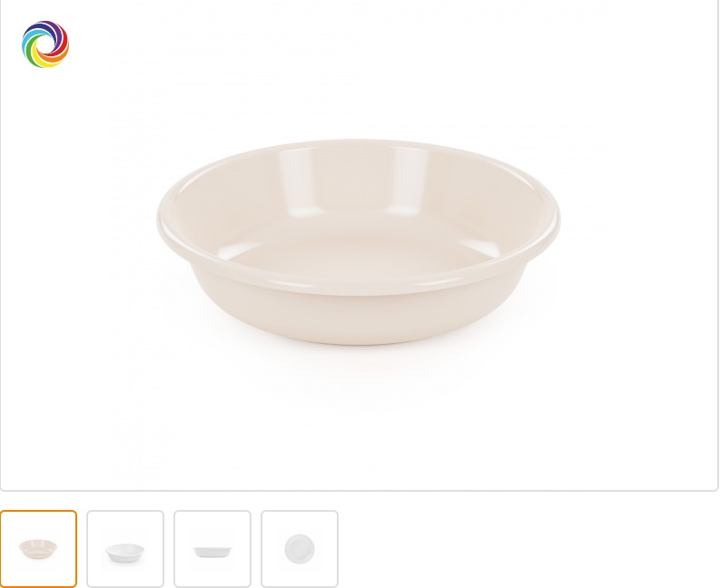Switch to the fourth product thumbnail
This screenshot has height=588, width=720.
tap(300, 549)
